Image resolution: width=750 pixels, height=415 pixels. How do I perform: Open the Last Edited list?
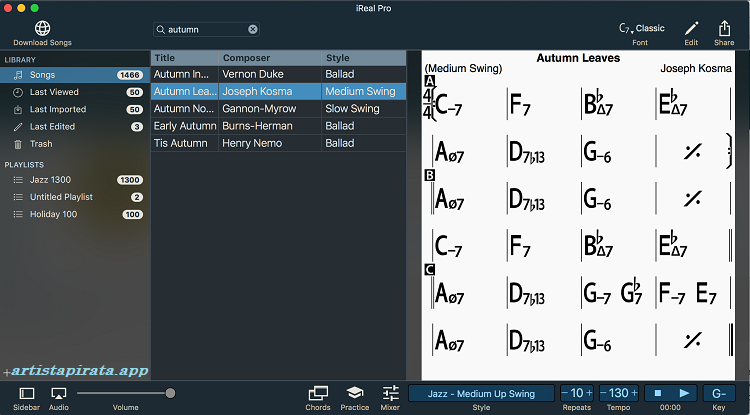click(x=75, y=126)
